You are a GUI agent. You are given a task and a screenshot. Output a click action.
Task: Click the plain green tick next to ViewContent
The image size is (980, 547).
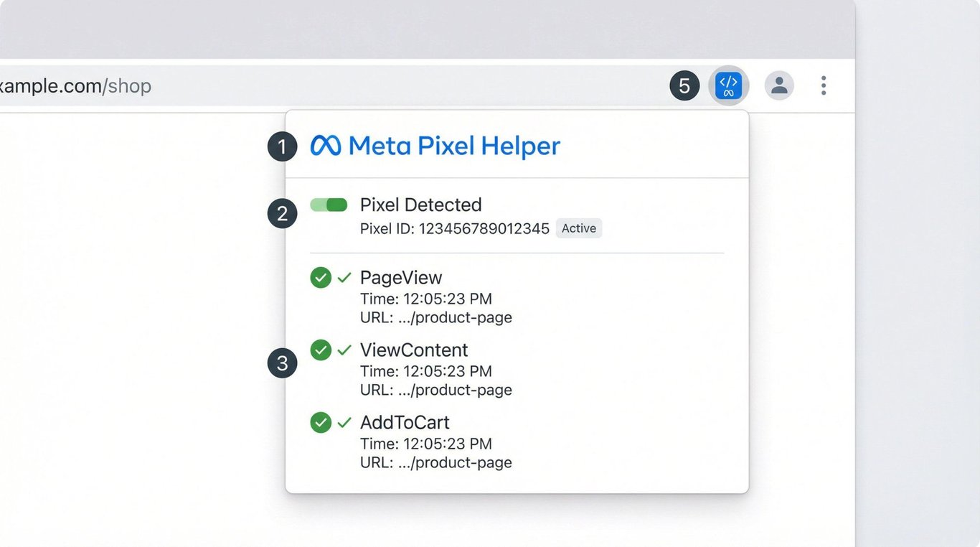pos(344,350)
